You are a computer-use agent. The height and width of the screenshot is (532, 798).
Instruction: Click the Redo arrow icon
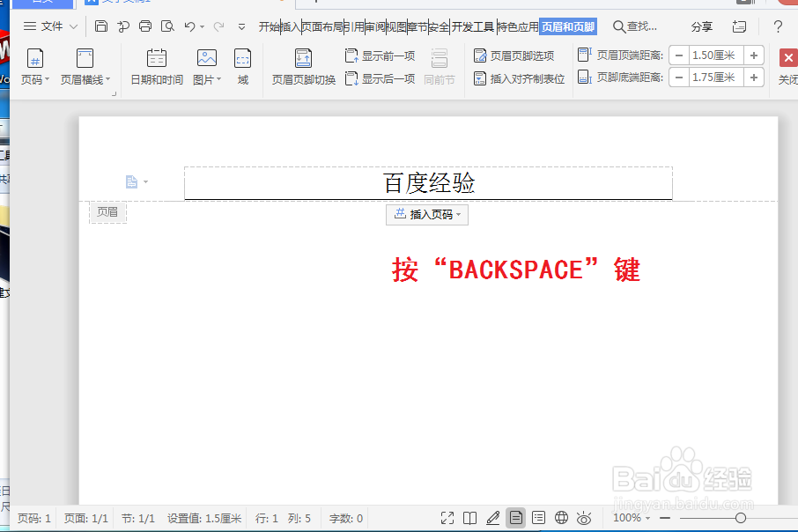pos(218,26)
